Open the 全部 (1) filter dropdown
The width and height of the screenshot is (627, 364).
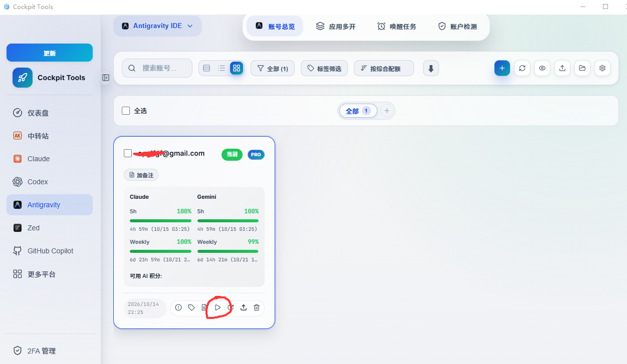click(x=273, y=69)
